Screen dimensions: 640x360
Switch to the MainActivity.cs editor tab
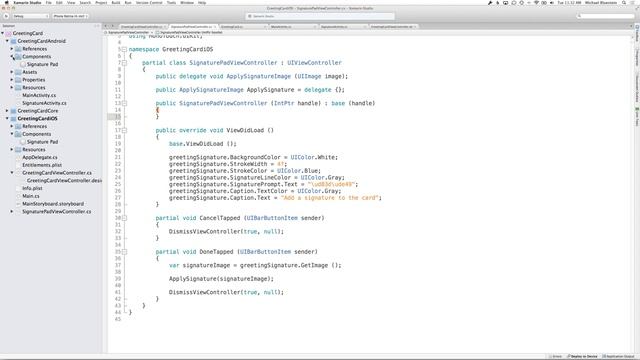pyautogui.click(x=292, y=27)
